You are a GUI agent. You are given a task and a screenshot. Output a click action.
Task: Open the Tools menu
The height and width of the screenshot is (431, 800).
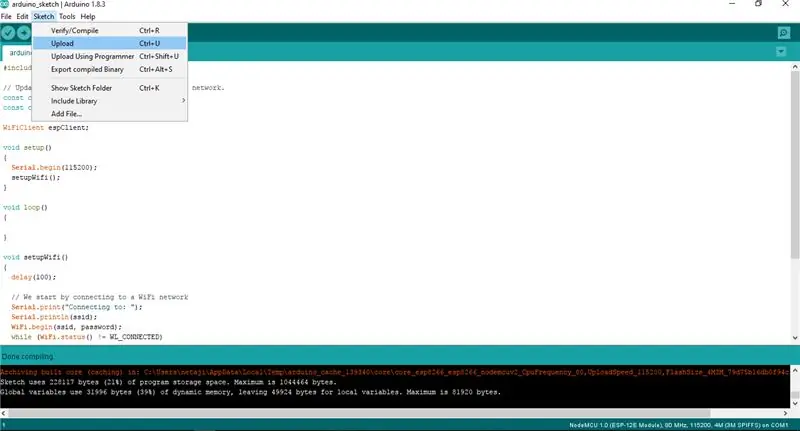(67, 16)
